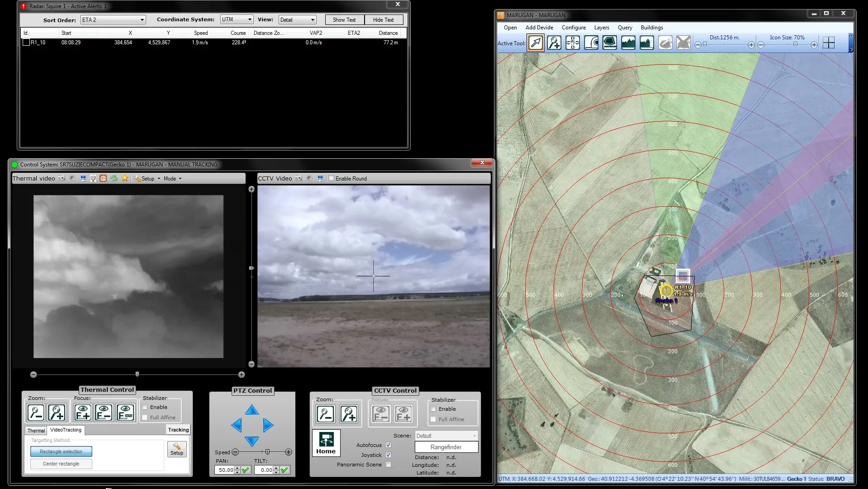
Task: Click the Rangefinder button
Action: (446, 447)
